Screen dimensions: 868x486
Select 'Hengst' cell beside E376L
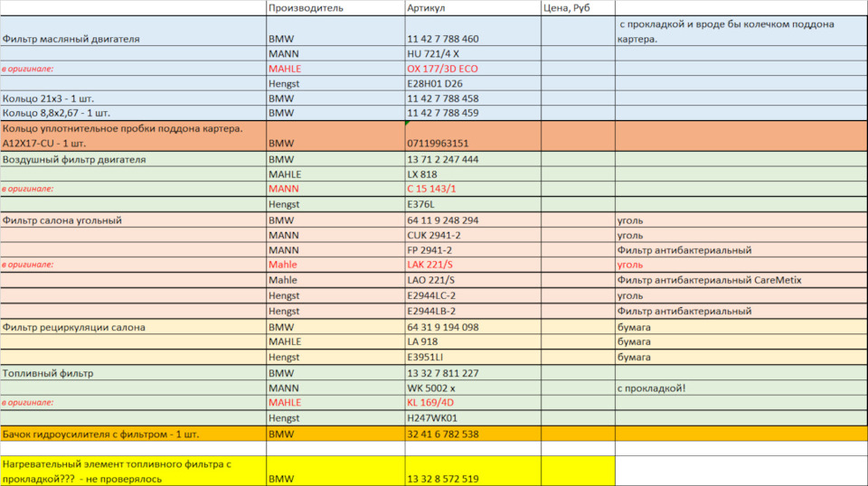pyautogui.click(x=335, y=204)
